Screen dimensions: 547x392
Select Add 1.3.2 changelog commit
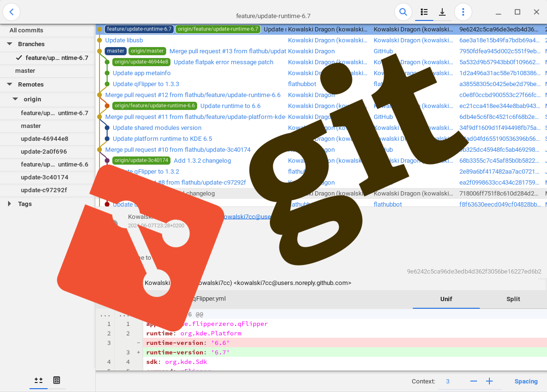[202, 161]
